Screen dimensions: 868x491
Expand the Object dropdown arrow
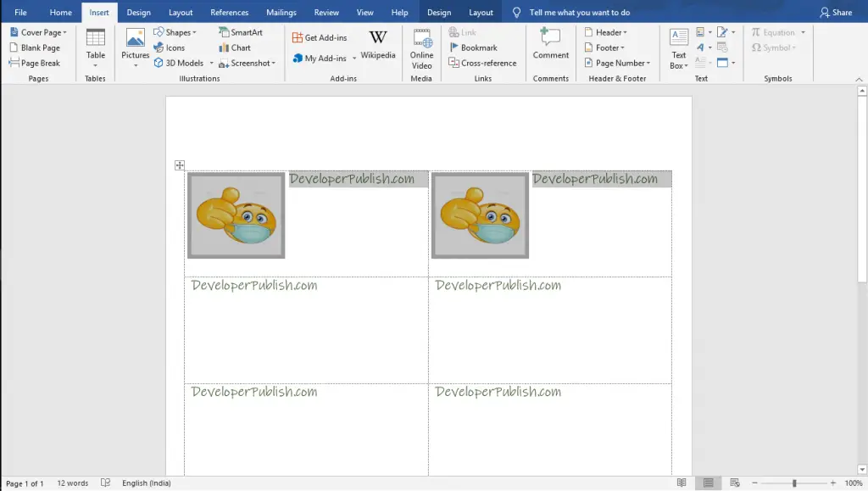tap(733, 63)
